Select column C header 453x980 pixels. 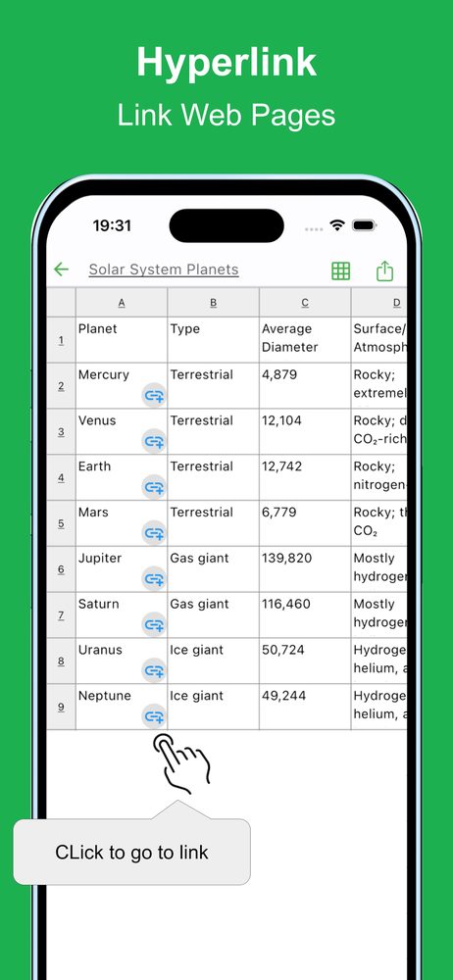click(x=305, y=303)
